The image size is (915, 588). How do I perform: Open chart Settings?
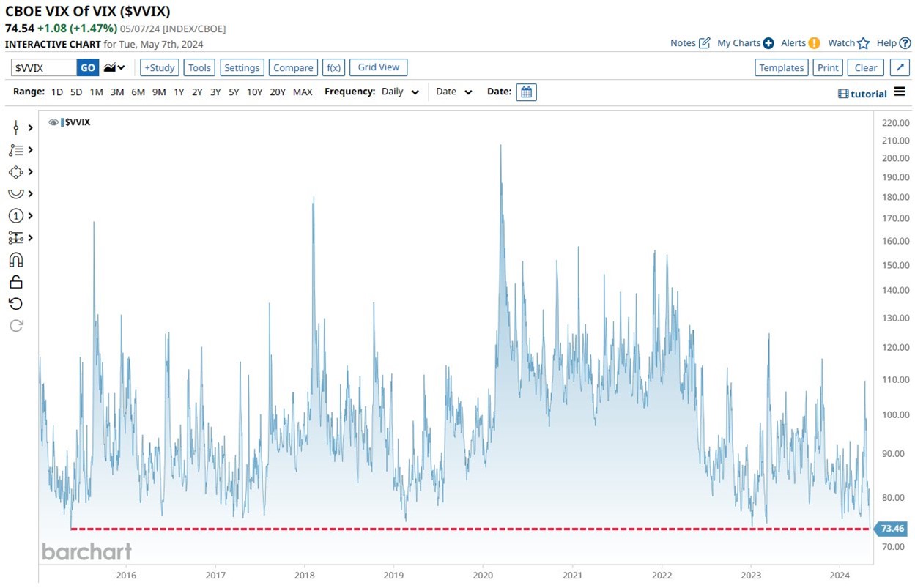pos(242,67)
